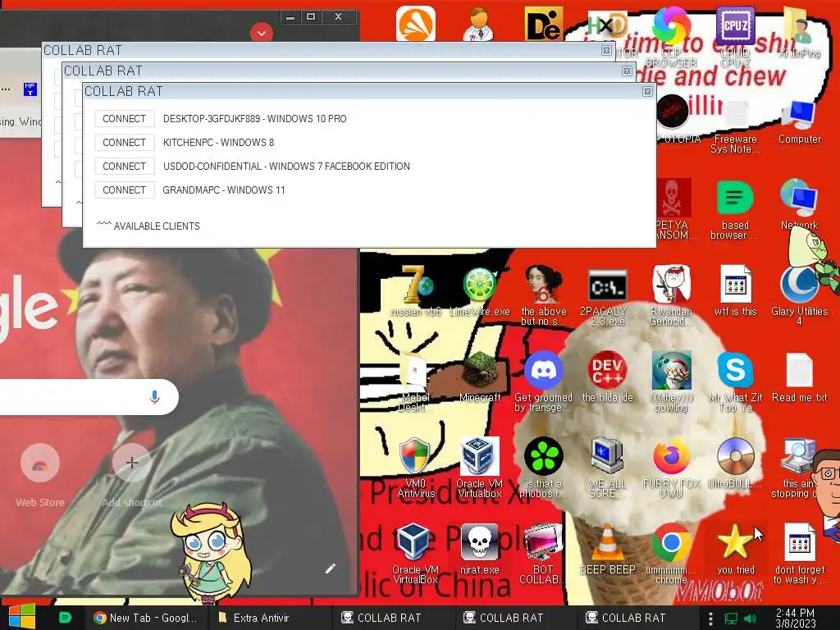Open the Minecraft desktop icon

pyautogui.click(x=479, y=377)
